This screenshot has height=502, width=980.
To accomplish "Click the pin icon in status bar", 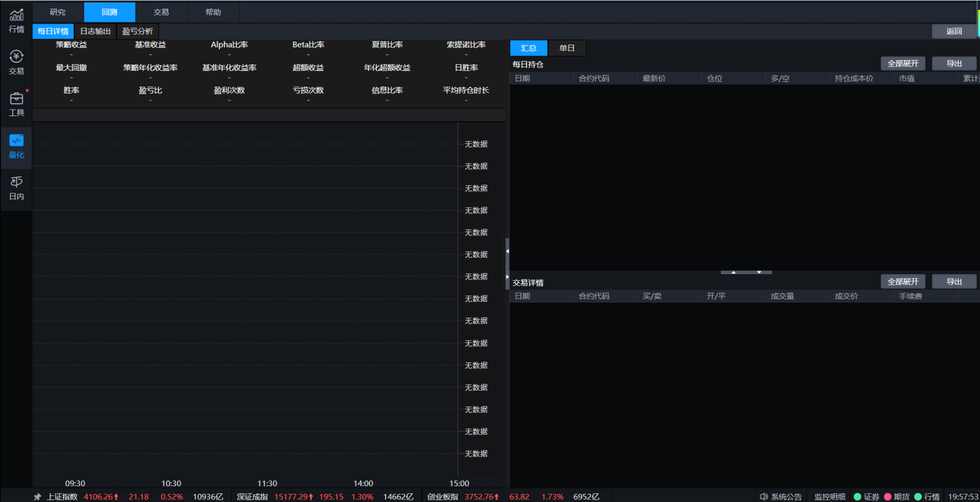I will click(37, 497).
